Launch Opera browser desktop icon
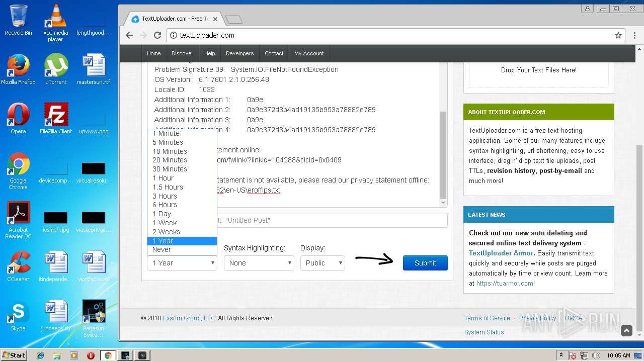Image resolution: width=644 pixels, height=362 pixels. point(18,119)
